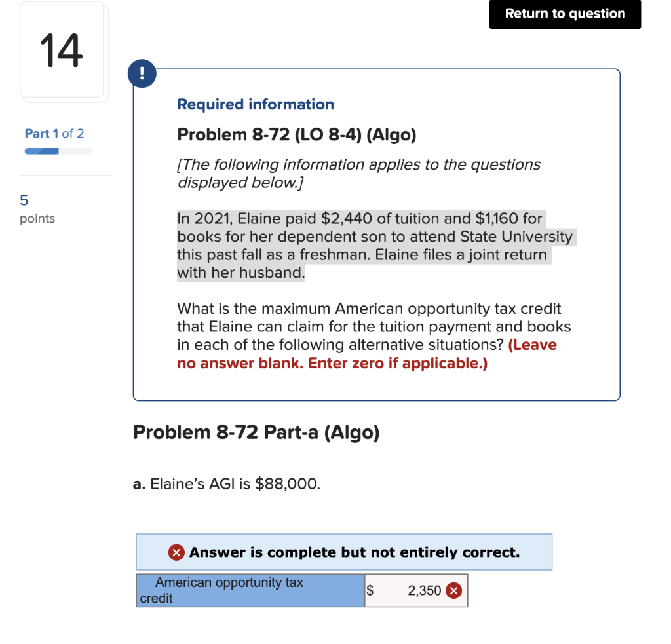Viewport: 671px width, 644px height.
Task: Click the answer feedback banner
Action: pos(344,552)
